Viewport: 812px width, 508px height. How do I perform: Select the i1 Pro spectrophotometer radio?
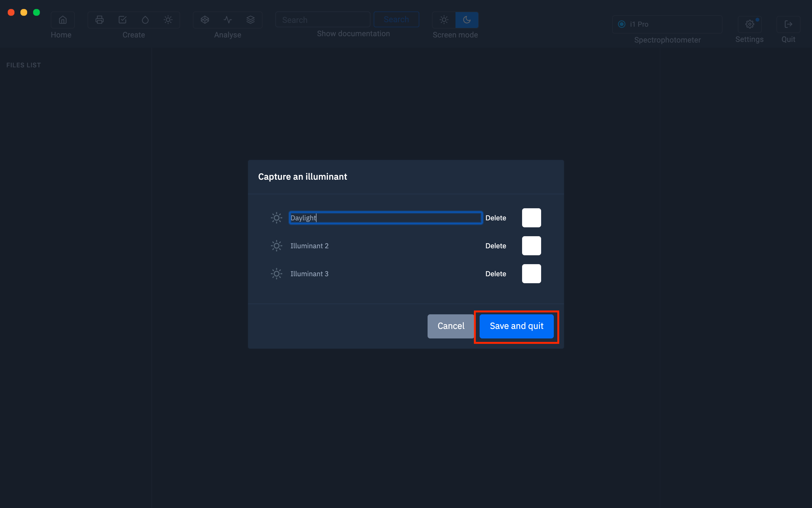[x=621, y=24]
